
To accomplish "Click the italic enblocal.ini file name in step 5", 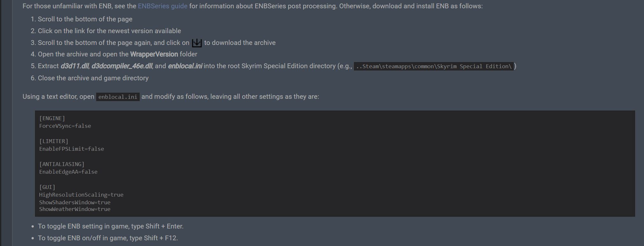I will 185,66.
